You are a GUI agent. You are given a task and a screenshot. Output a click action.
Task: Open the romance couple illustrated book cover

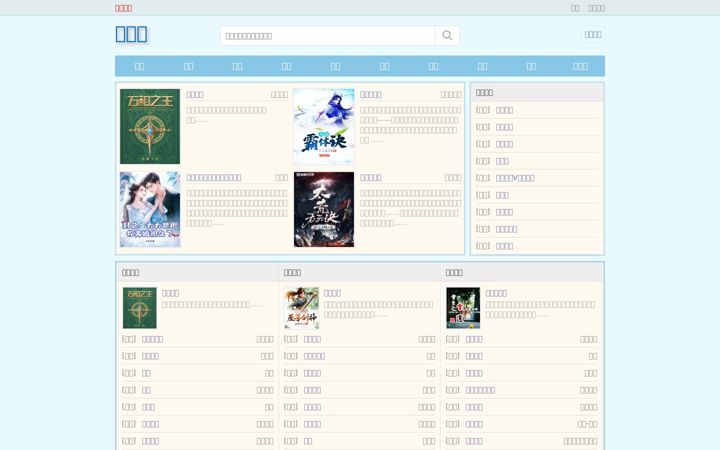click(150, 209)
